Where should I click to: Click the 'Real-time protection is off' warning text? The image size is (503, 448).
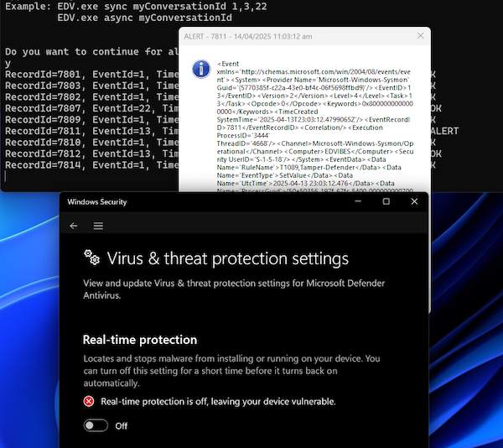(218, 402)
